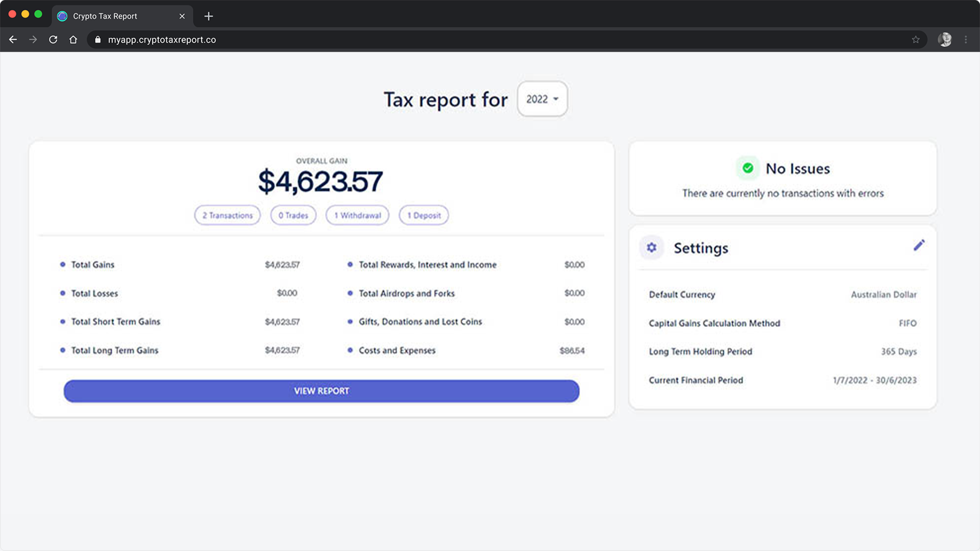Click the browser forward arrow
The width and height of the screenshot is (980, 551).
[x=33, y=40]
